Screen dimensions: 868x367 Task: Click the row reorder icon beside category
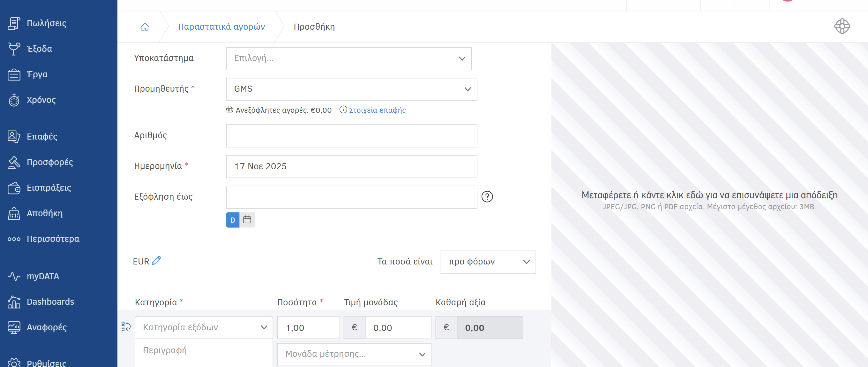coord(126,326)
